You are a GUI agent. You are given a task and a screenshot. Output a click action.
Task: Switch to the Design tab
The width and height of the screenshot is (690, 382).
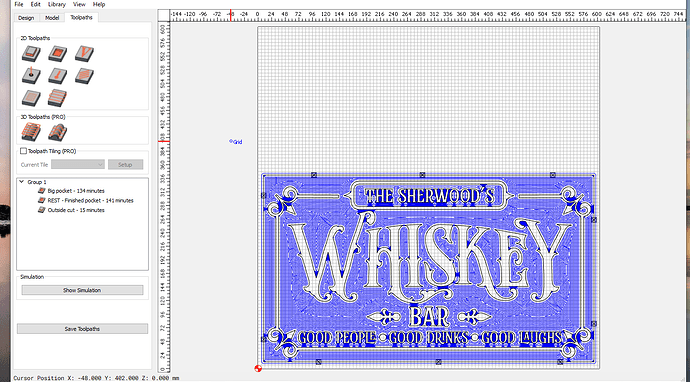coord(26,18)
